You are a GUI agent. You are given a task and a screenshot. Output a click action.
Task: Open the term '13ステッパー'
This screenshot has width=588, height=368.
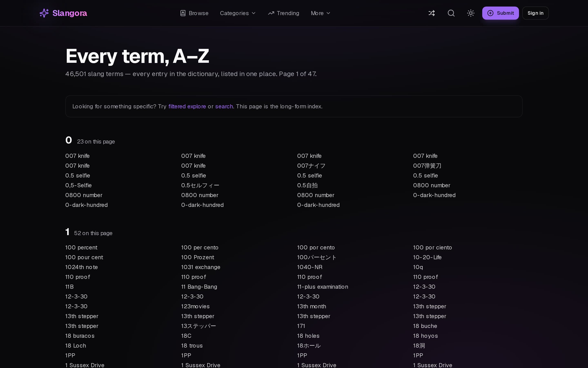click(x=198, y=326)
